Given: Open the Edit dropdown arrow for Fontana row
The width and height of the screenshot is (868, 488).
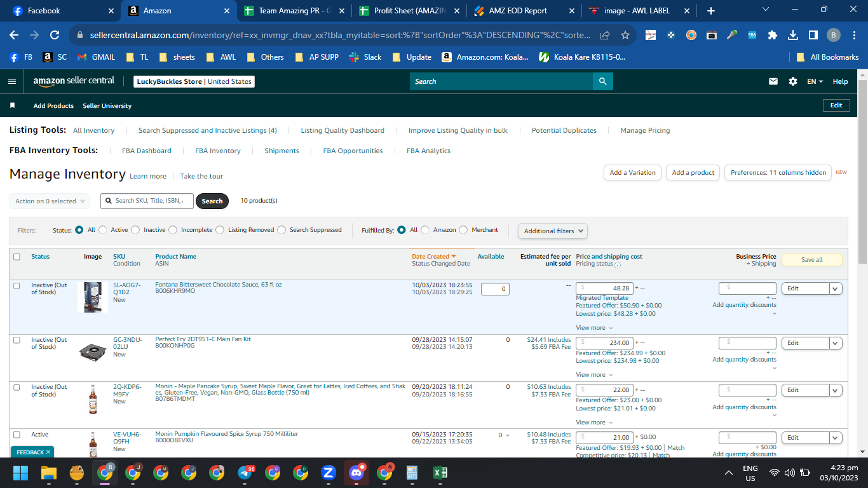Looking at the screenshot, I should [x=836, y=288].
